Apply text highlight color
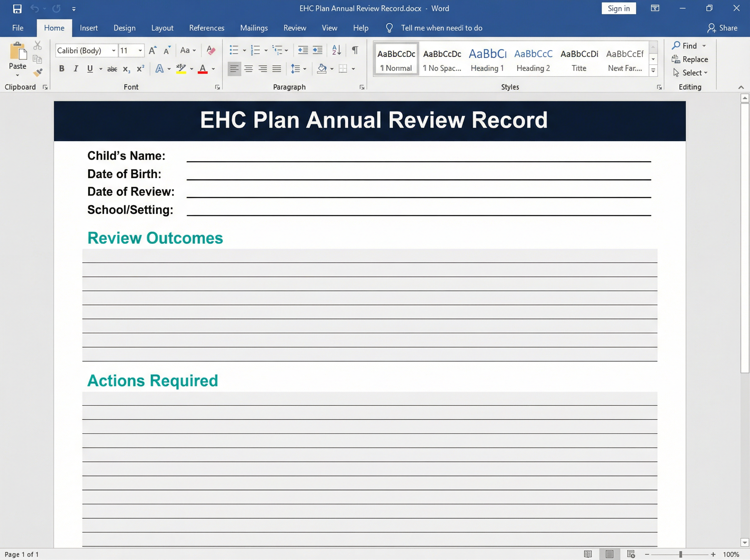Screen dimensions: 750x560 tap(181, 68)
